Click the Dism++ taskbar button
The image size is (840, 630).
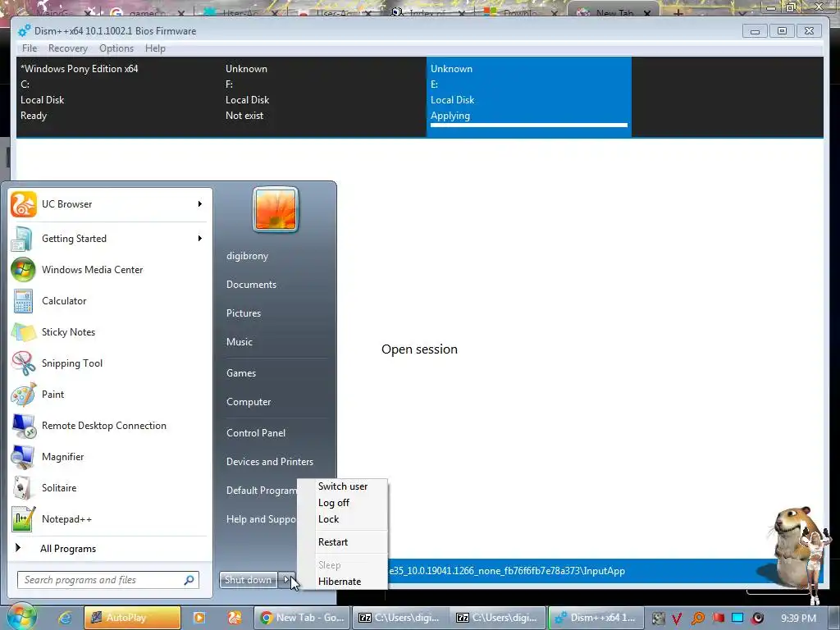[596, 618]
